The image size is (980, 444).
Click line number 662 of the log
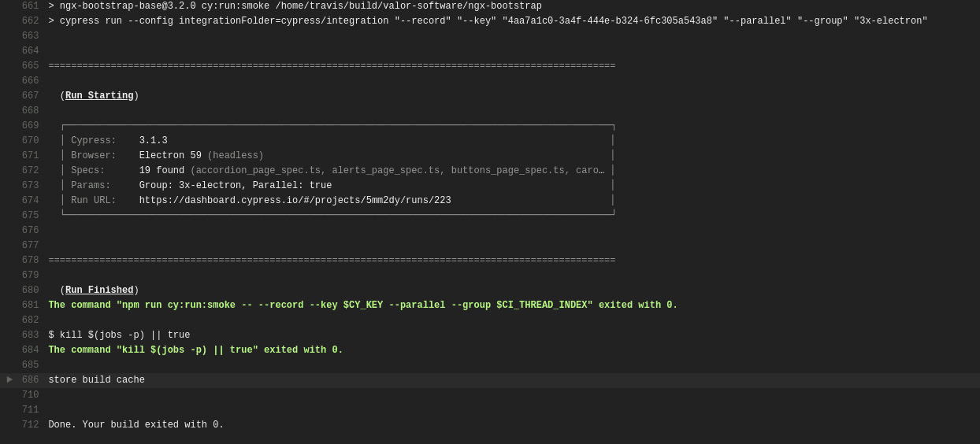[x=30, y=21]
